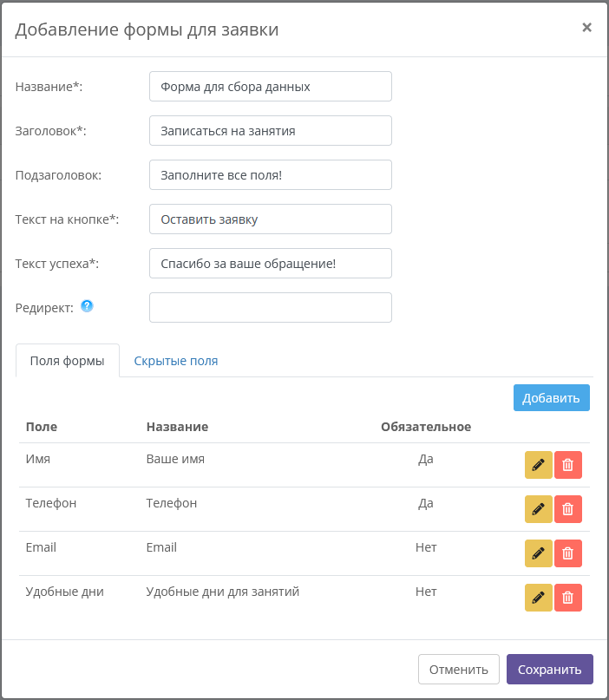Focus the Заголовок input field
Screen dimensions: 609x700
[271, 131]
